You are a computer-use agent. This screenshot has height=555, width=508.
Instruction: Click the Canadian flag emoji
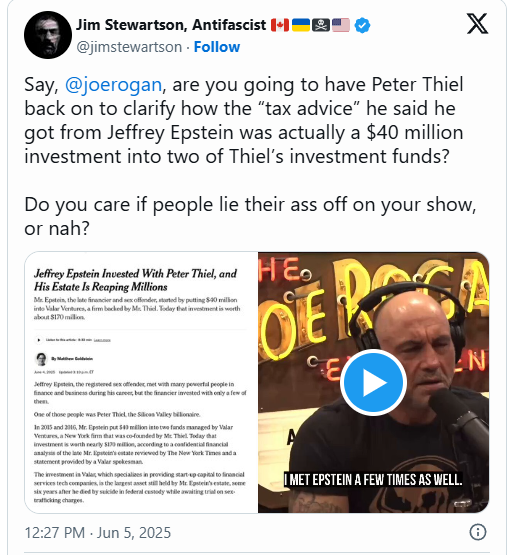click(280, 25)
